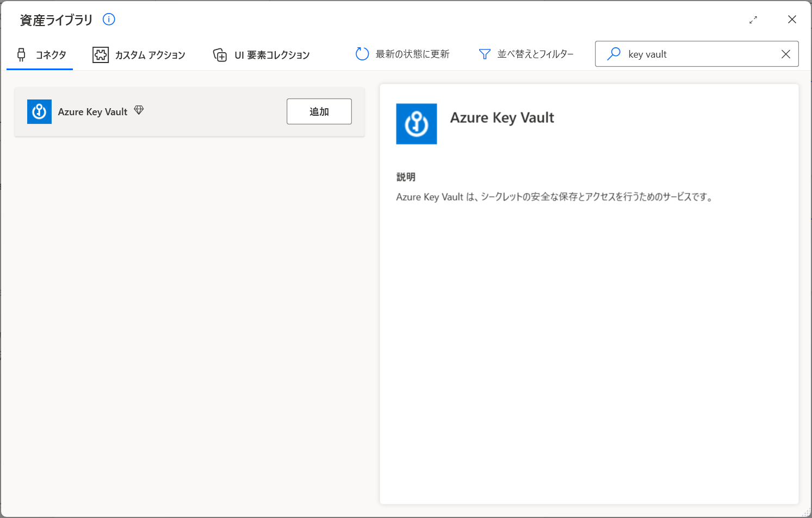Select the Azure Key Vault list entry text
Screen dimensions: 812x518
(92, 112)
